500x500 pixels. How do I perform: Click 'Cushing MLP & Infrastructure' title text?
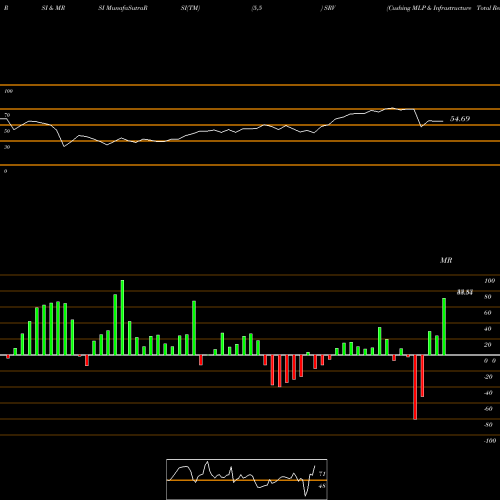[429, 8]
